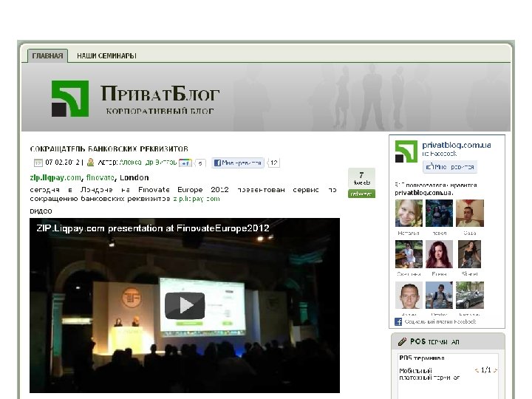The image size is (532, 399).
Task: Click the Google +1 button
Action: pos(185,163)
